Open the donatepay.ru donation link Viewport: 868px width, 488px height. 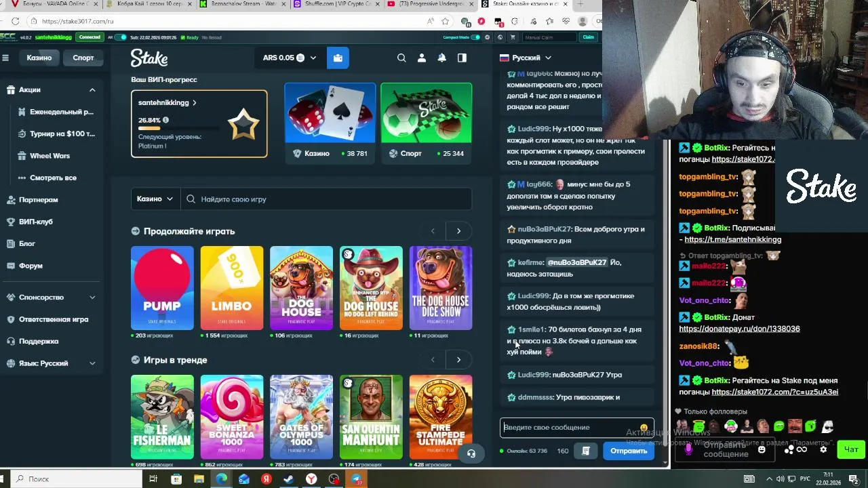click(739, 329)
